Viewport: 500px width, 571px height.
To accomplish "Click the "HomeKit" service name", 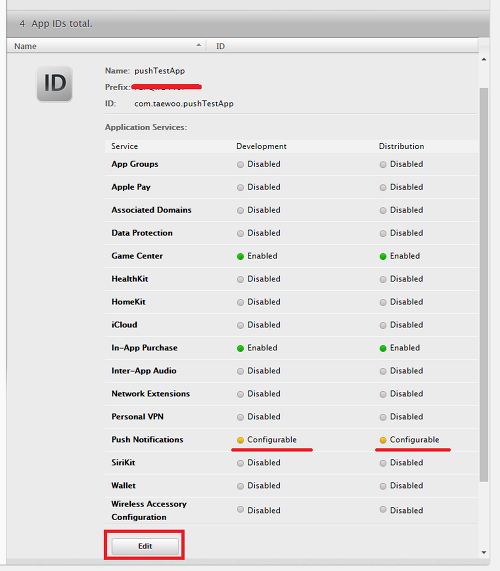I will click(128, 302).
